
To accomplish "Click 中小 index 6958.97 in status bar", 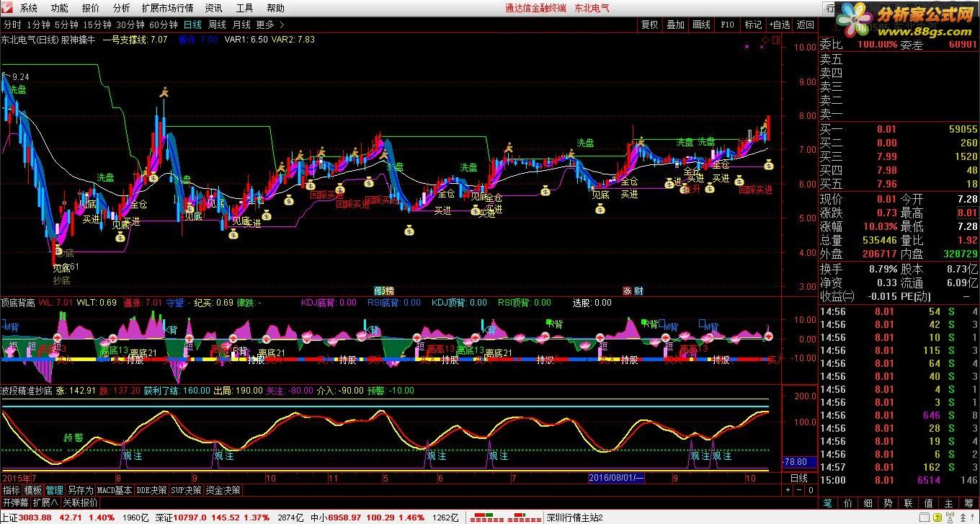I will [337, 518].
